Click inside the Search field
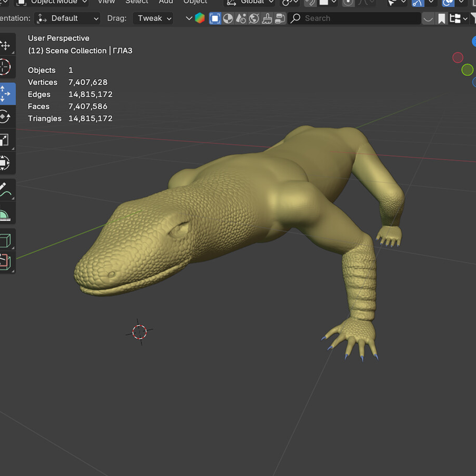This screenshot has height=476, width=476. coord(354,19)
